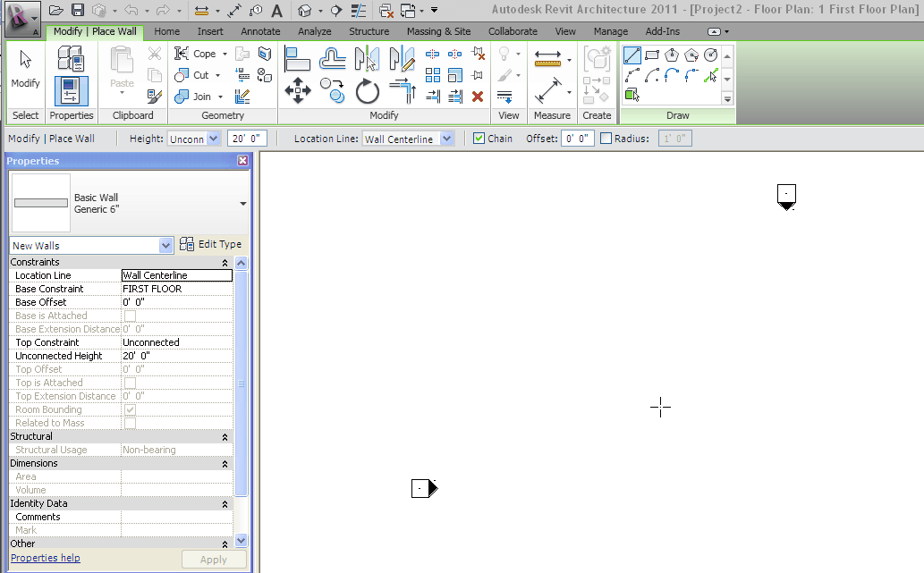The image size is (924, 573).
Task: Click the Move tool icon
Action: [297, 90]
